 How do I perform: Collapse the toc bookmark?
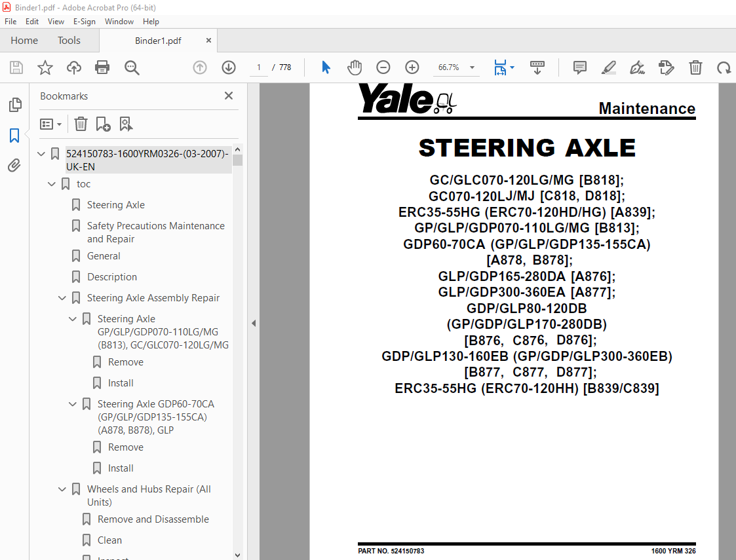pos(52,184)
